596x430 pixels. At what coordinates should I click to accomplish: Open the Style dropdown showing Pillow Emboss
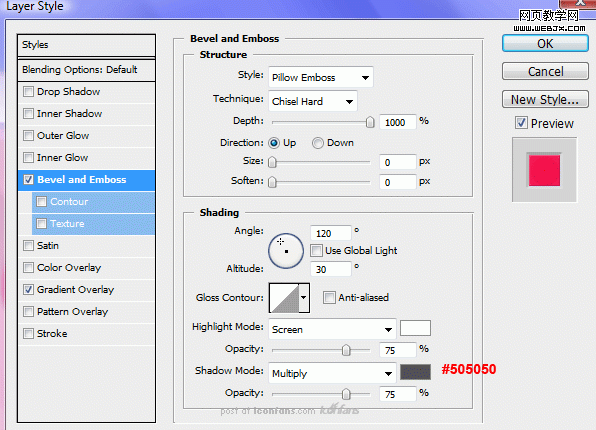[320, 78]
